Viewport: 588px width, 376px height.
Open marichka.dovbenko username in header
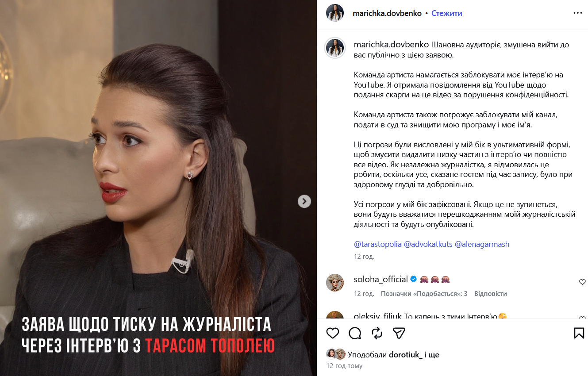[387, 13]
